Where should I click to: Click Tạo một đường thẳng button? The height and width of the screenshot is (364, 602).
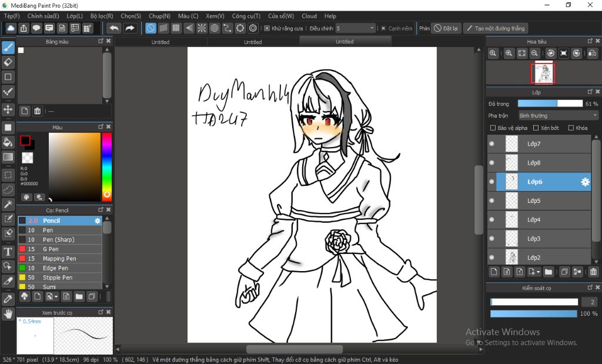[496, 28]
